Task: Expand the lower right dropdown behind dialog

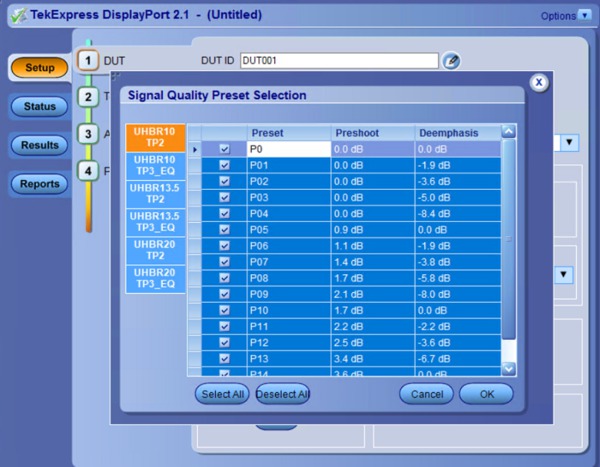Action: pos(564,274)
